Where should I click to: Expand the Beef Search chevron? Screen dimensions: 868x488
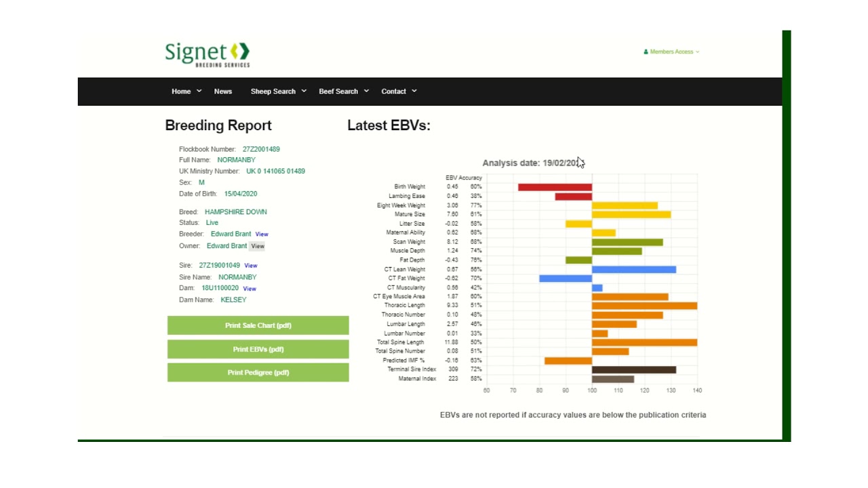coord(366,91)
